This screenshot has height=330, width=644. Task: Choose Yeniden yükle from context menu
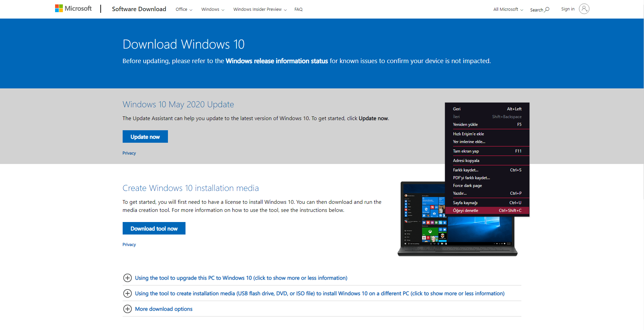coord(487,125)
